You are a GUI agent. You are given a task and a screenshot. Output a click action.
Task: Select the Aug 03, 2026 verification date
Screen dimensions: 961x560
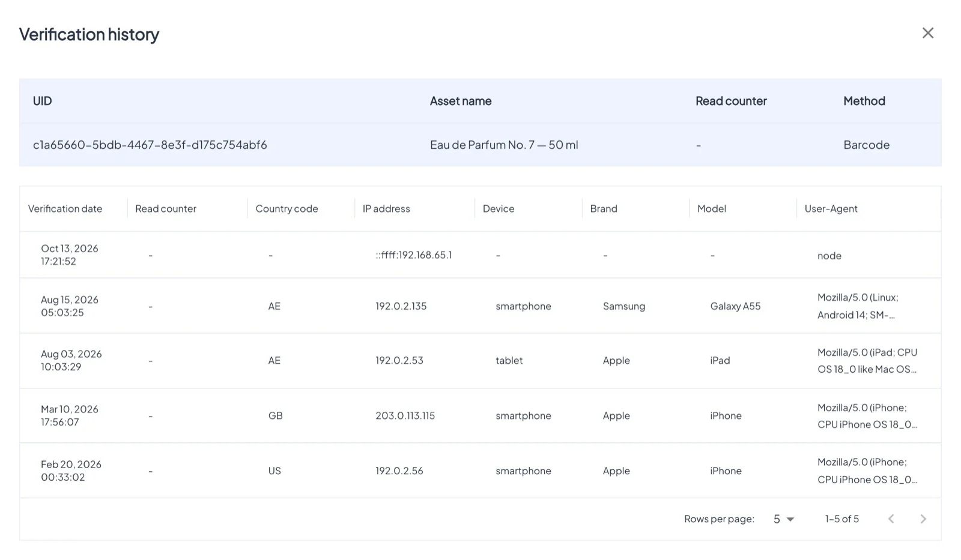[71, 360]
